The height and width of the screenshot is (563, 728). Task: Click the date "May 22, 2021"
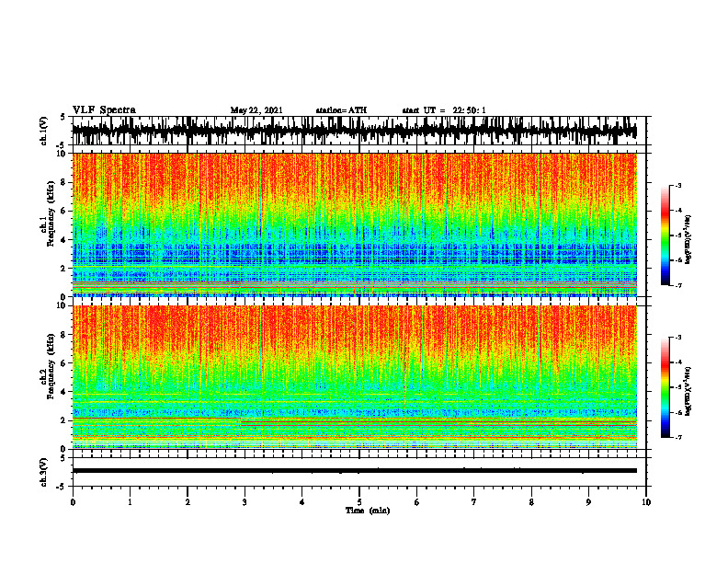[x=256, y=110]
